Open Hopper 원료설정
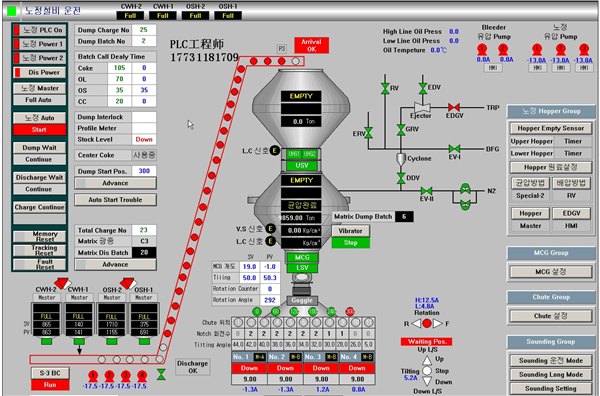This screenshot has height=396, width=600. click(551, 167)
